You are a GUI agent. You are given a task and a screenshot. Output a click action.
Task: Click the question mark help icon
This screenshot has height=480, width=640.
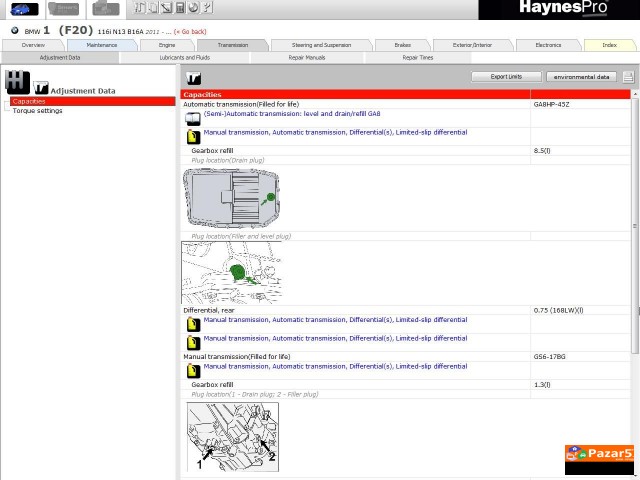click(207, 8)
